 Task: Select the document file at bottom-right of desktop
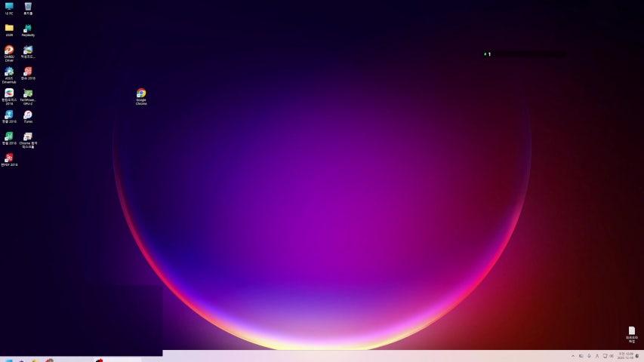click(x=632, y=335)
